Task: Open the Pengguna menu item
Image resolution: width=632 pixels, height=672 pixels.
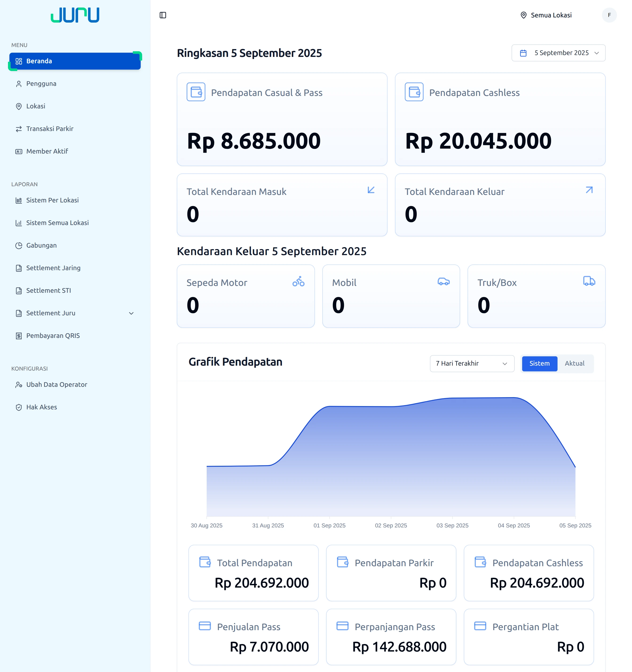Action: (x=75, y=84)
